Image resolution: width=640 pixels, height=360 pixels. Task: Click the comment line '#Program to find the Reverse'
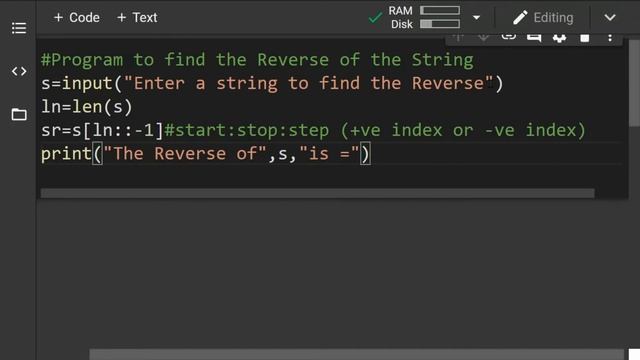257,60
